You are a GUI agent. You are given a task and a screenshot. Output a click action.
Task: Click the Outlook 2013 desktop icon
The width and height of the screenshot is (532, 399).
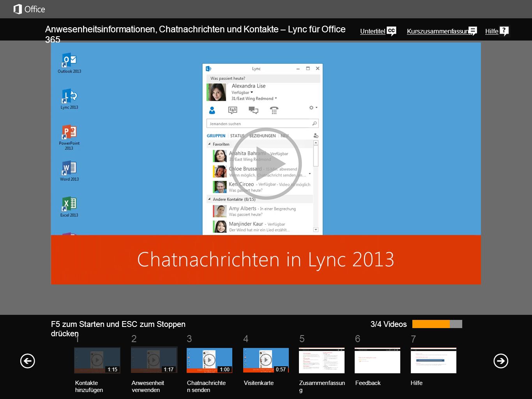[x=69, y=63]
